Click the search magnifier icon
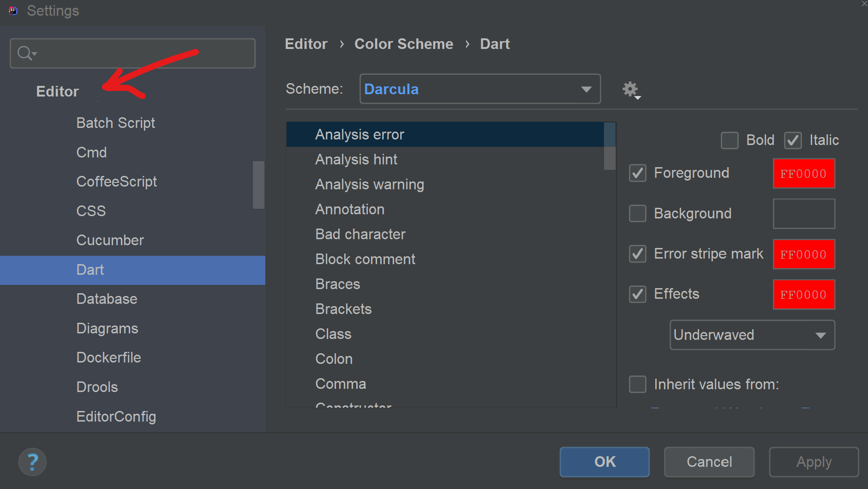 click(25, 54)
